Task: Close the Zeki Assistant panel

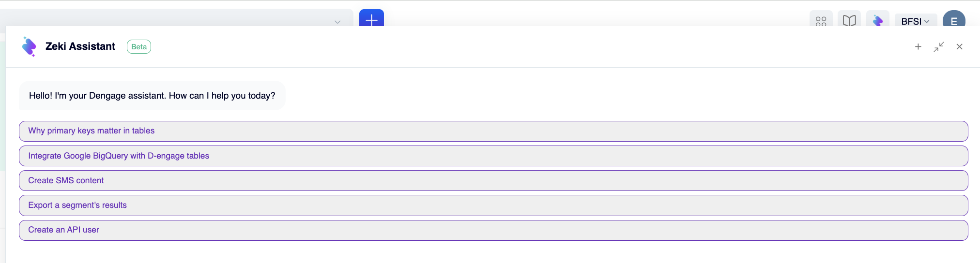Action: tap(959, 46)
